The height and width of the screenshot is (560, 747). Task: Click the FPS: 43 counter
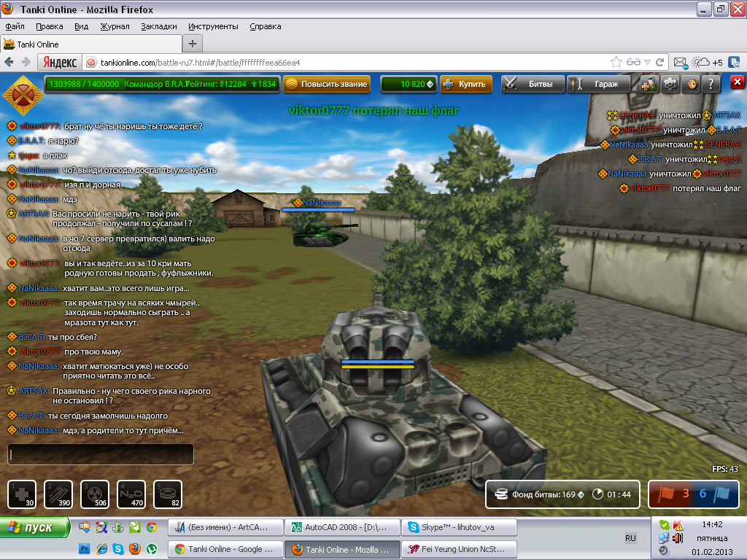(x=724, y=469)
